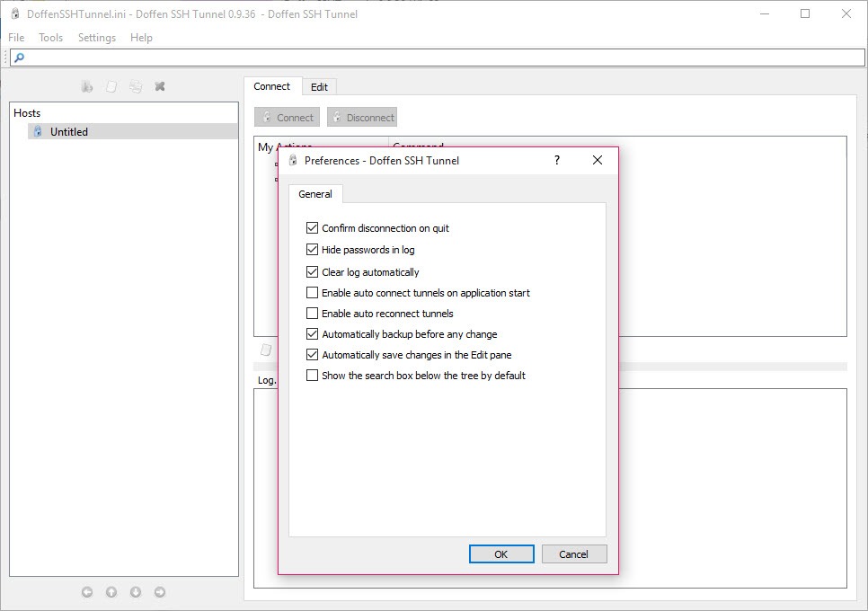This screenshot has width=868, height=611.
Task: Click the Connect button with lock icon
Action: point(287,118)
